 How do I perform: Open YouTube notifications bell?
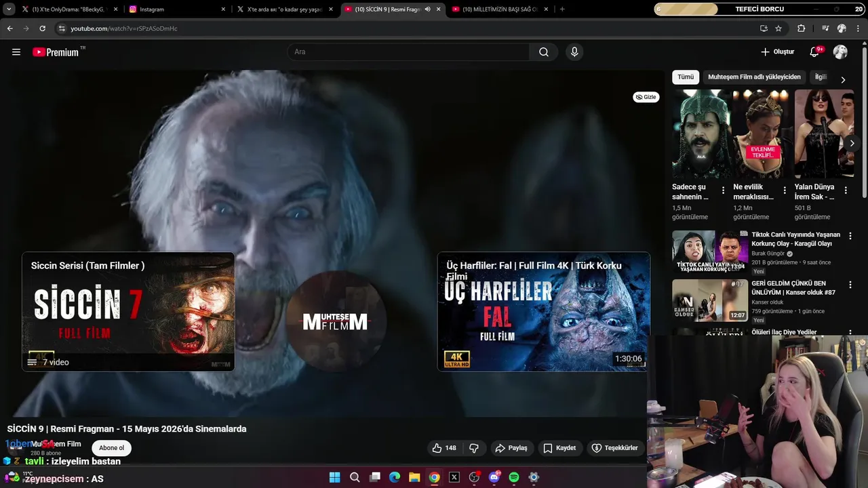pos(815,52)
